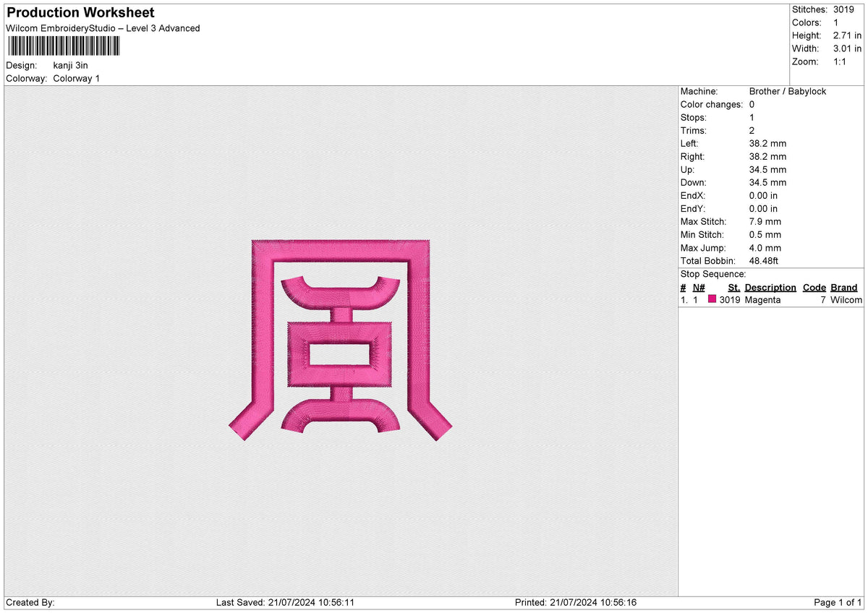Click the Magenta thread description
This screenshot has height=613, width=868.
(x=762, y=300)
